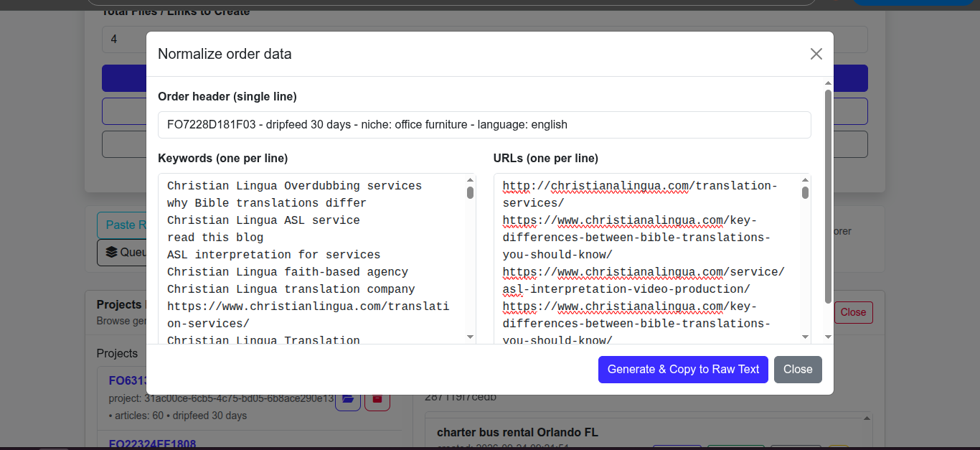Click 'Christian Lingua translation company' line
Viewport: 980px width, 450px height.
[x=291, y=289]
